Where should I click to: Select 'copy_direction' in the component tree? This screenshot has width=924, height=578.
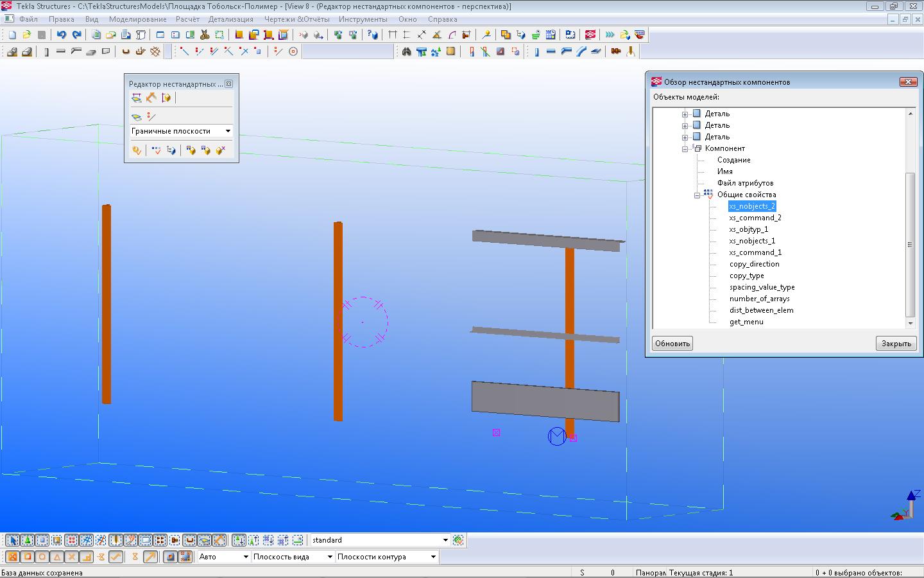click(754, 264)
